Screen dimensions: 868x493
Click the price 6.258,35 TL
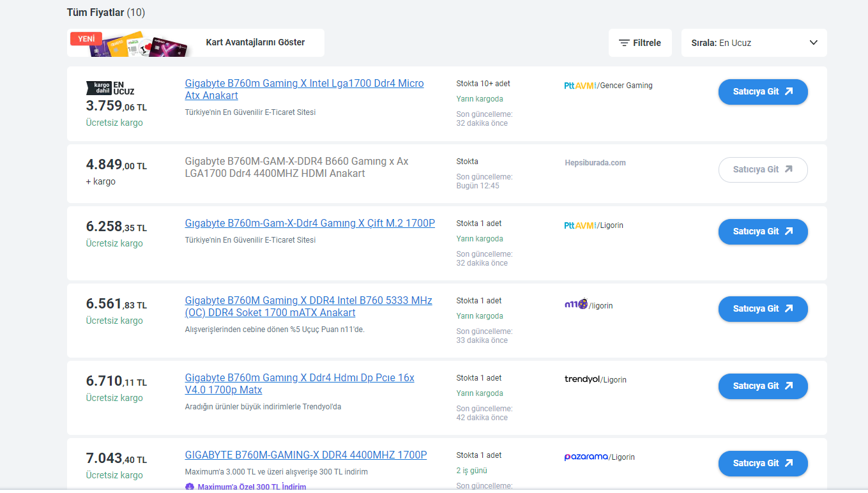[x=116, y=227]
